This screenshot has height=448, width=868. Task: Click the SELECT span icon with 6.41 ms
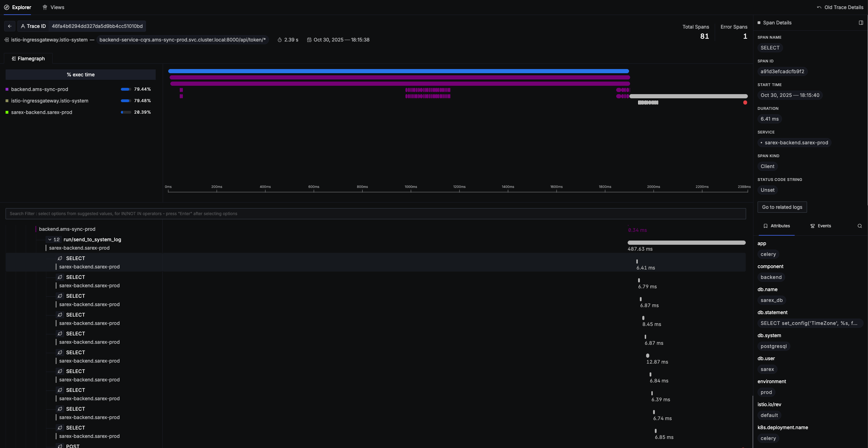coord(60,258)
